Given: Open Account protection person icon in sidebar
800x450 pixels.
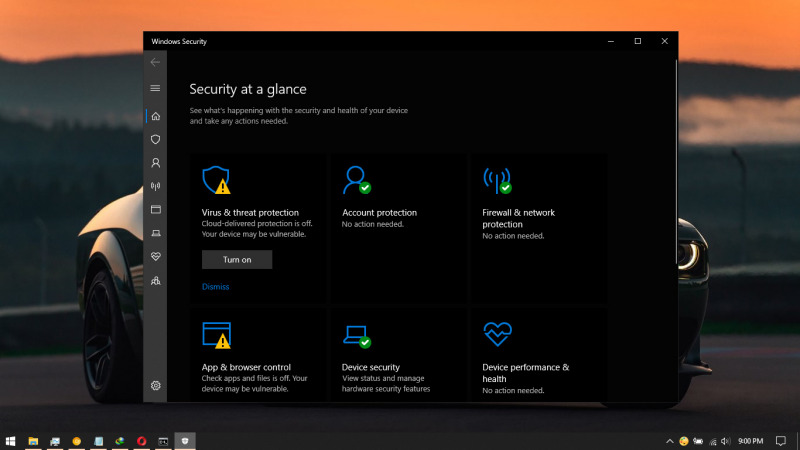Looking at the screenshot, I should (155, 163).
